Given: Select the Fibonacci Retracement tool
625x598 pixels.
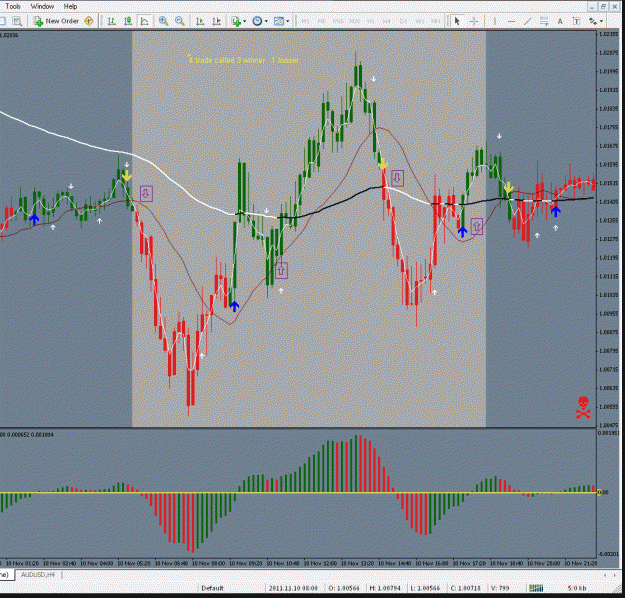Looking at the screenshot, I should click(x=544, y=21).
